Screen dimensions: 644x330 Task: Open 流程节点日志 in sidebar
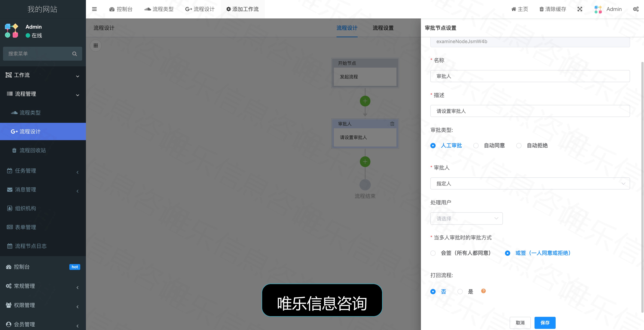click(x=43, y=246)
